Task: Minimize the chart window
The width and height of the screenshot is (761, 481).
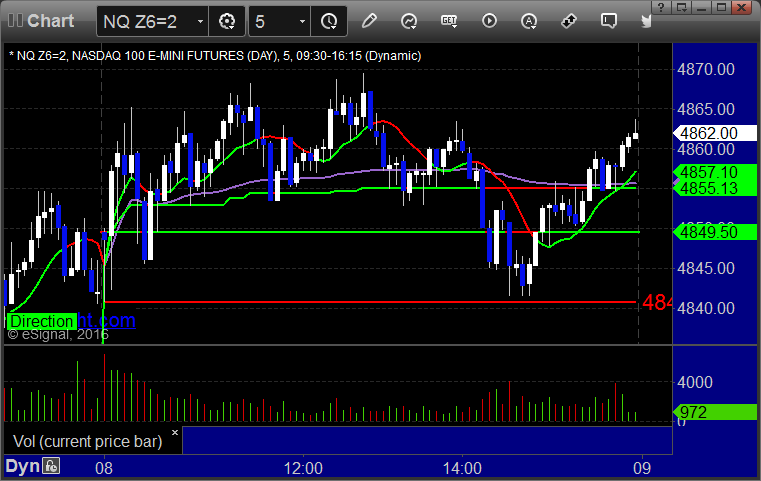Action: (x=701, y=7)
